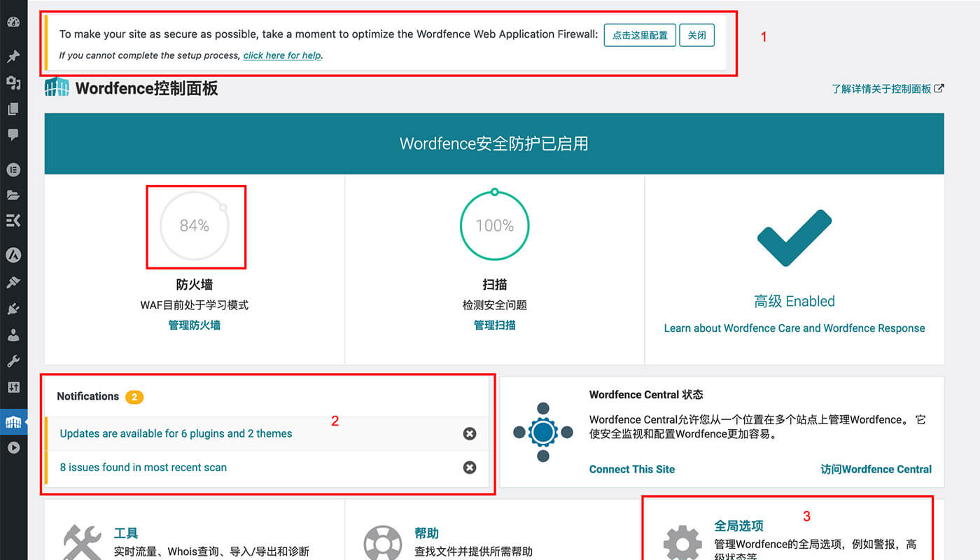Open the click here for help link
The width and height of the screenshot is (980, 560).
(x=282, y=55)
